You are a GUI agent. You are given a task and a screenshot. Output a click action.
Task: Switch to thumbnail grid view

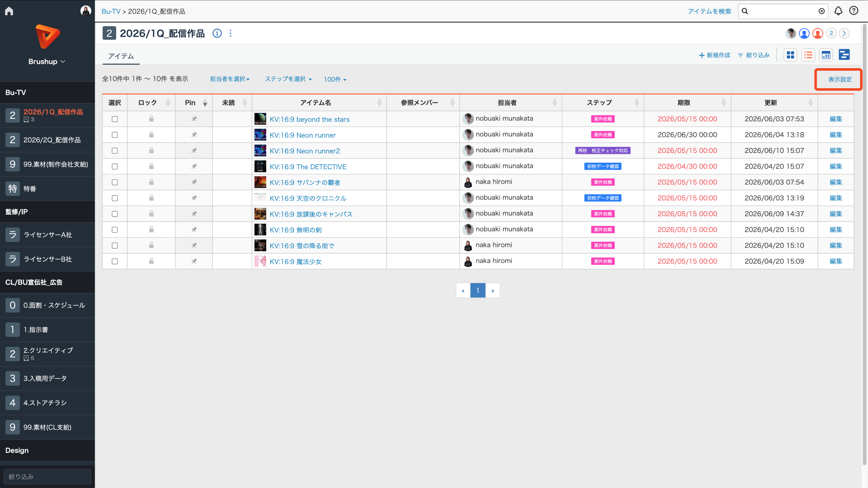790,55
